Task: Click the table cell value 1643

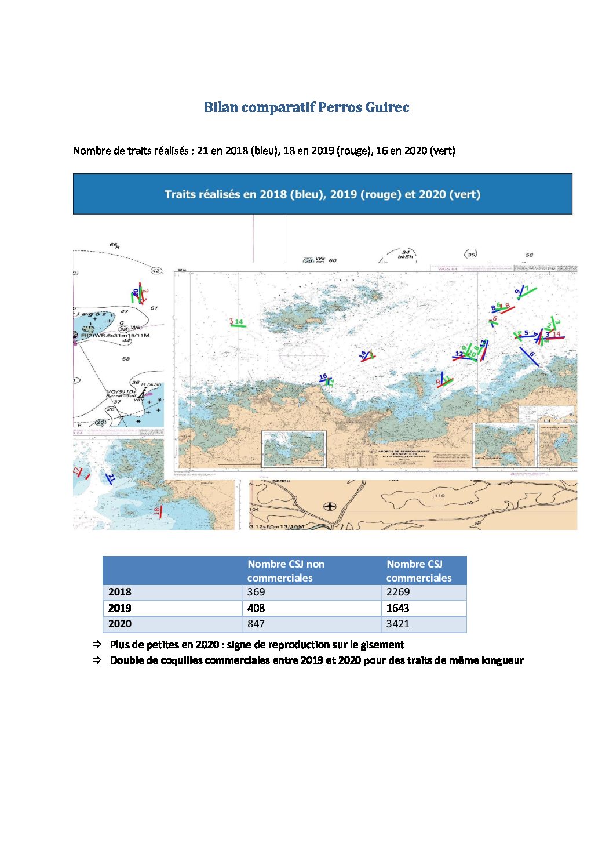Action: tap(397, 608)
